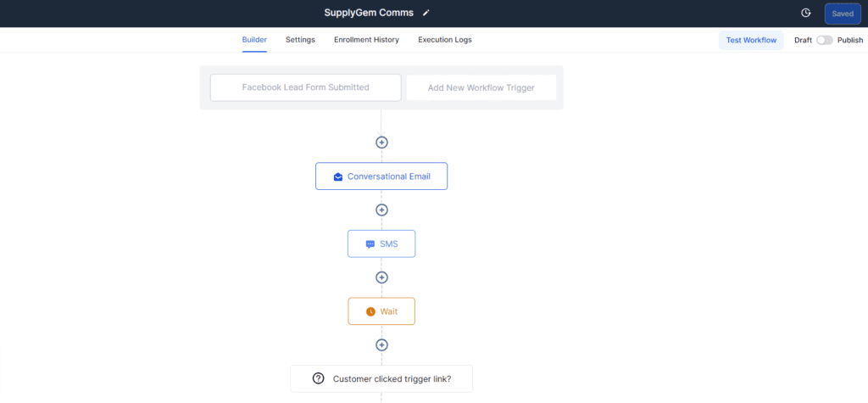
Task: Click the plus icon above Conversational Email
Action: pyautogui.click(x=381, y=143)
